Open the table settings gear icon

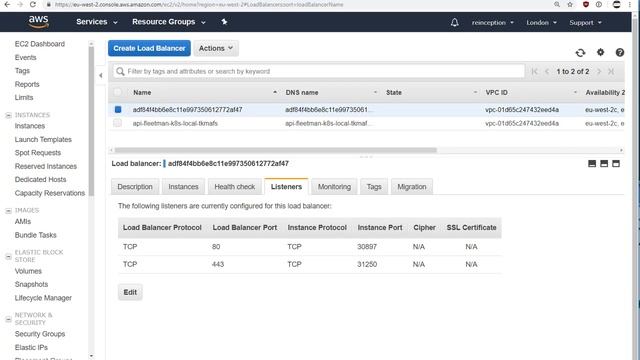point(600,52)
